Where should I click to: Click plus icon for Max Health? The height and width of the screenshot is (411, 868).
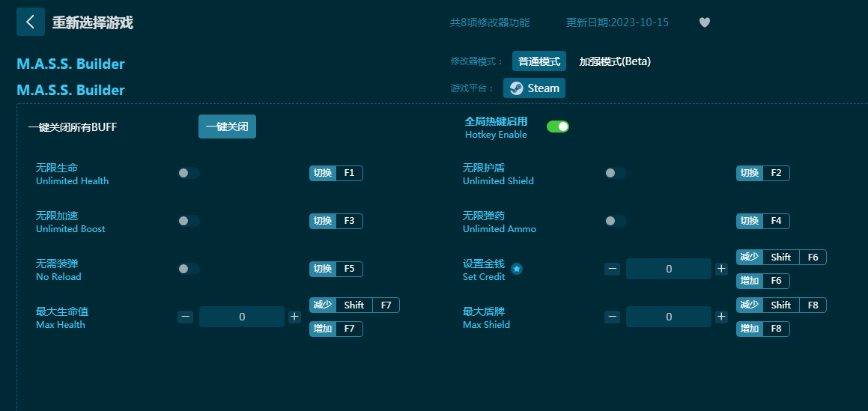coord(294,317)
